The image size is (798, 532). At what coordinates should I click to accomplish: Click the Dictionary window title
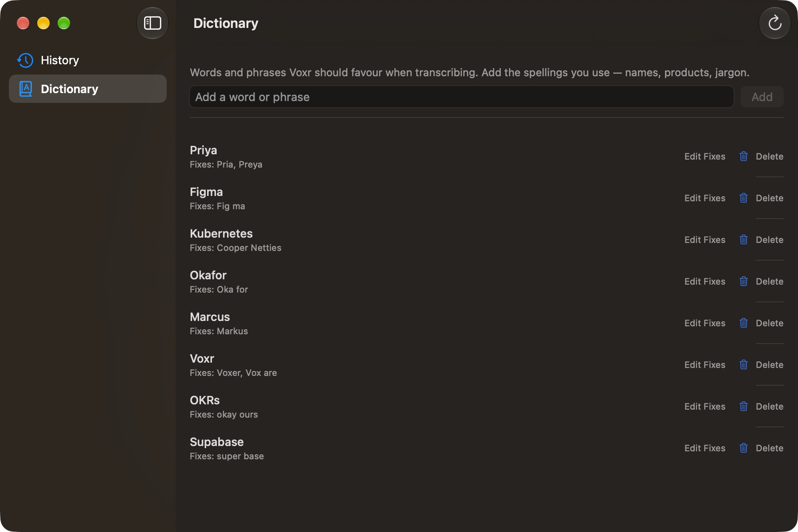point(226,23)
